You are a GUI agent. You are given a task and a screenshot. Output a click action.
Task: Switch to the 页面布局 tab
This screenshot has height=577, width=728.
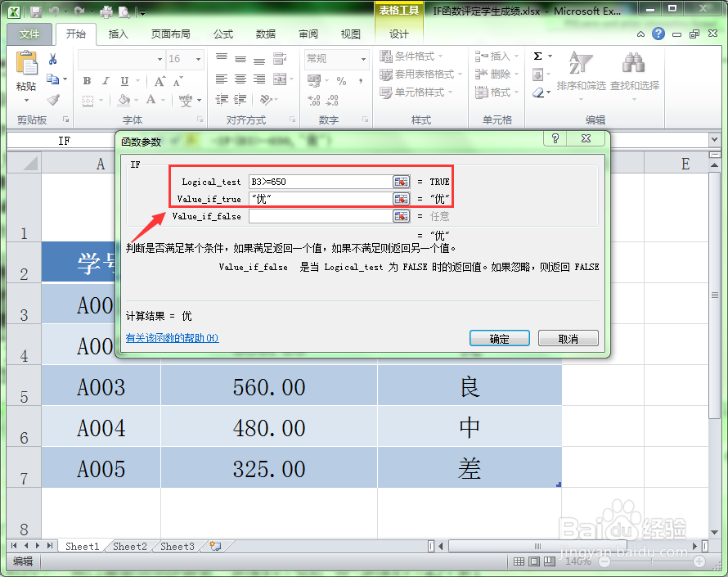(x=170, y=34)
